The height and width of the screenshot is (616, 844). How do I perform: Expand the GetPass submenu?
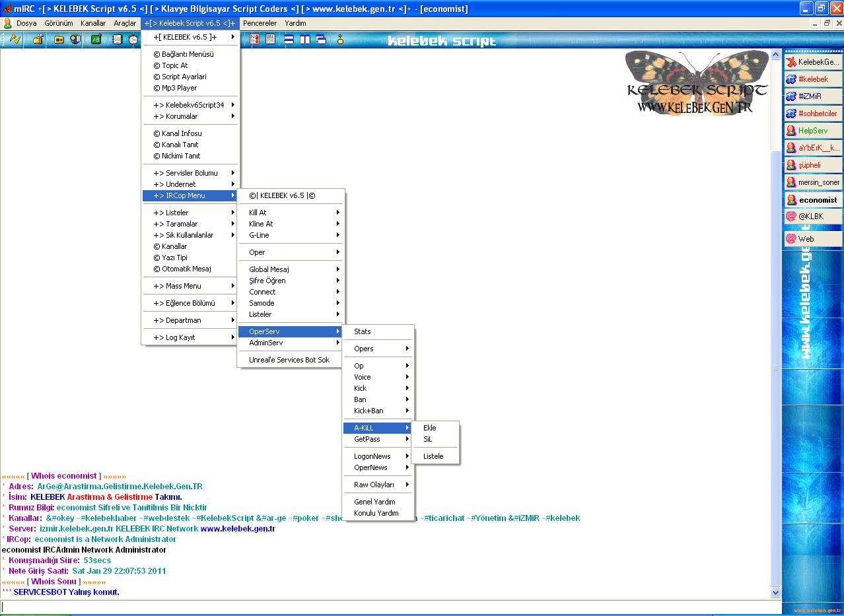pyautogui.click(x=378, y=439)
